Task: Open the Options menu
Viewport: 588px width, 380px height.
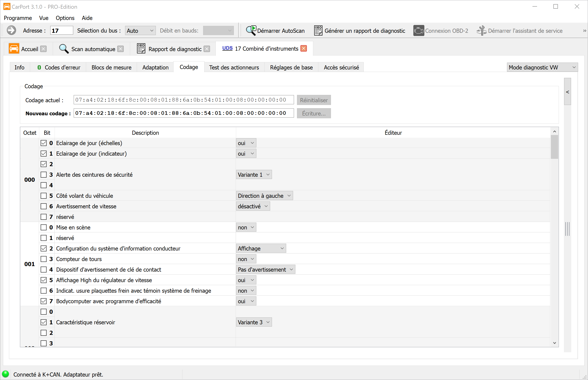Action: point(65,18)
